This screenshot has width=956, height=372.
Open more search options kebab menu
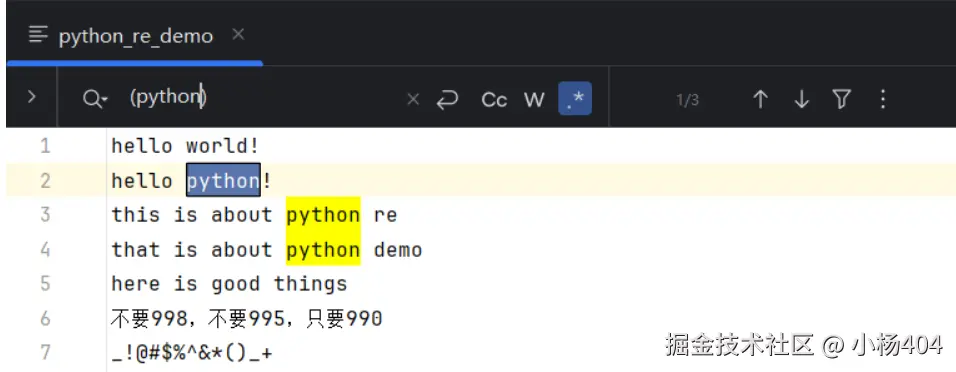click(883, 99)
